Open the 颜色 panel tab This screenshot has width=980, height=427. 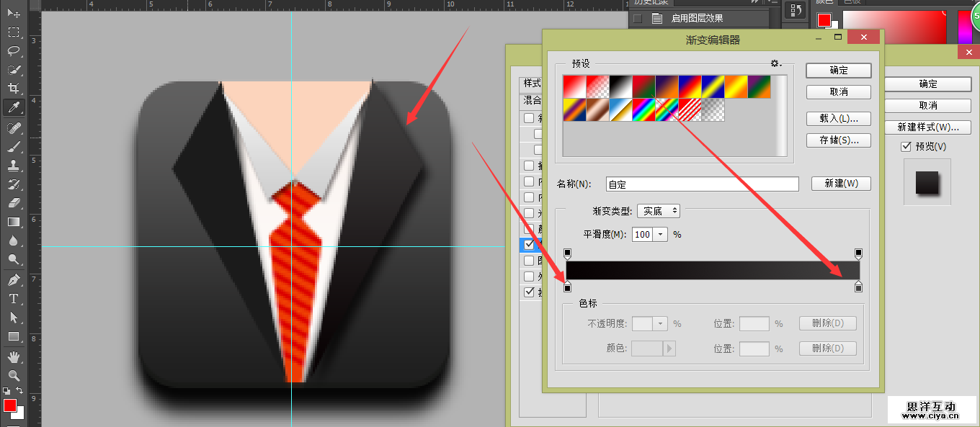click(825, 2)
